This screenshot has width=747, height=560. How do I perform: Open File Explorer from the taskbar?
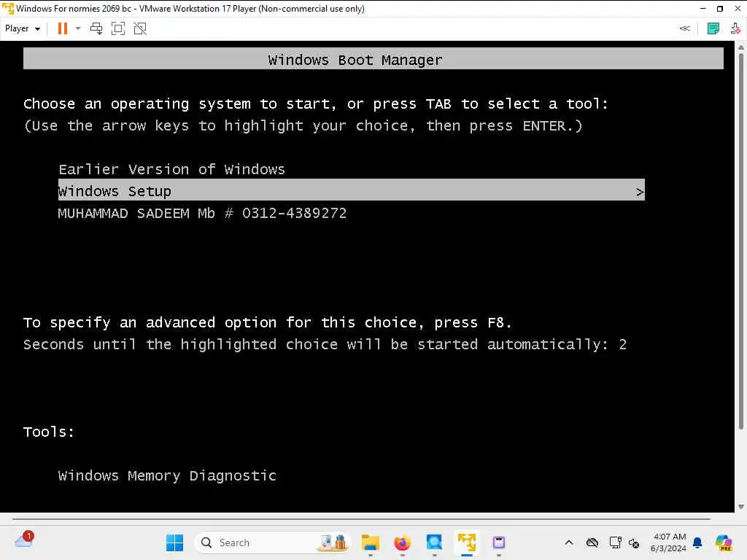pyautogui.click(x=370, y=542)
